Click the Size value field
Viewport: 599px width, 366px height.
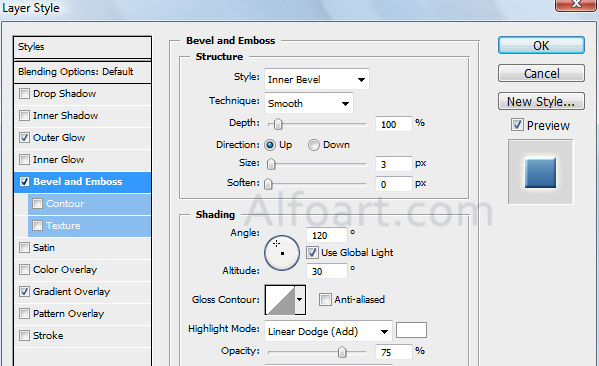pos(394,164)
